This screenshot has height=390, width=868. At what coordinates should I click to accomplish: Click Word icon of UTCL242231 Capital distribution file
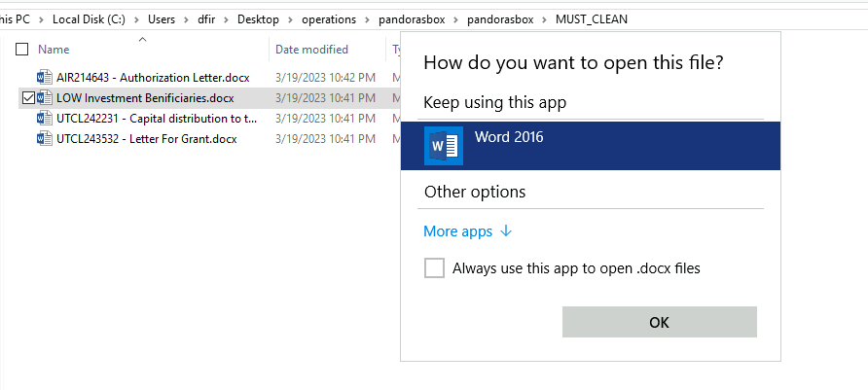[x=45, y=118]
